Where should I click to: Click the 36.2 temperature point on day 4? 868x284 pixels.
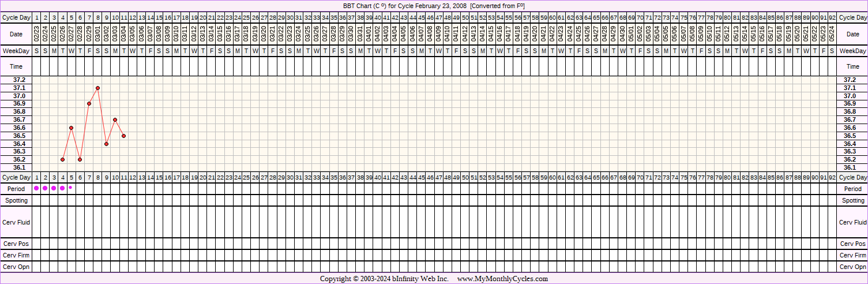click(x=62, y=159)
